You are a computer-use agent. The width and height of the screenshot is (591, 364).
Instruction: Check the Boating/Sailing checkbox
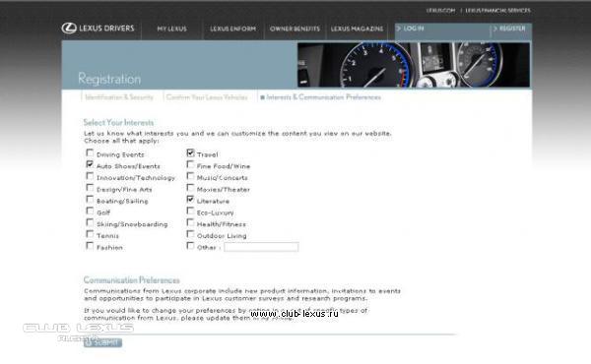click(90, 200)
